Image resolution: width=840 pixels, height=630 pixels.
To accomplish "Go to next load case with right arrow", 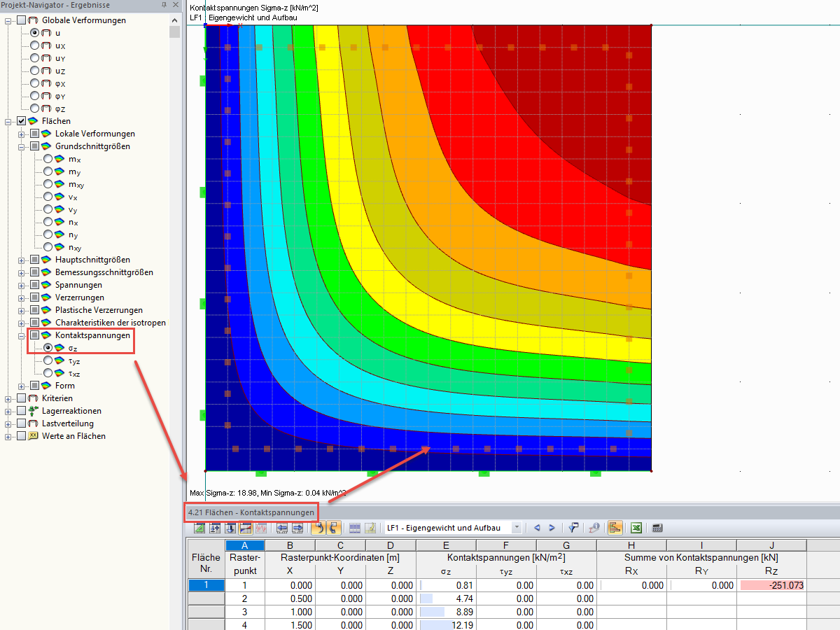I will coord(552,528).
